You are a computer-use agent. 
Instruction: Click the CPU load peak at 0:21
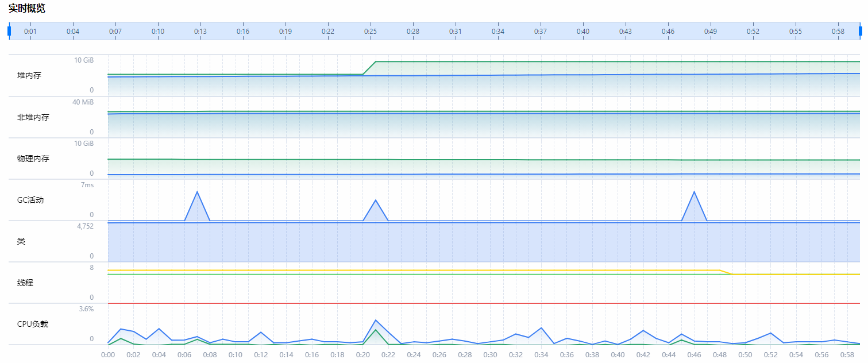pyautogui.click(x=375, y=320)
